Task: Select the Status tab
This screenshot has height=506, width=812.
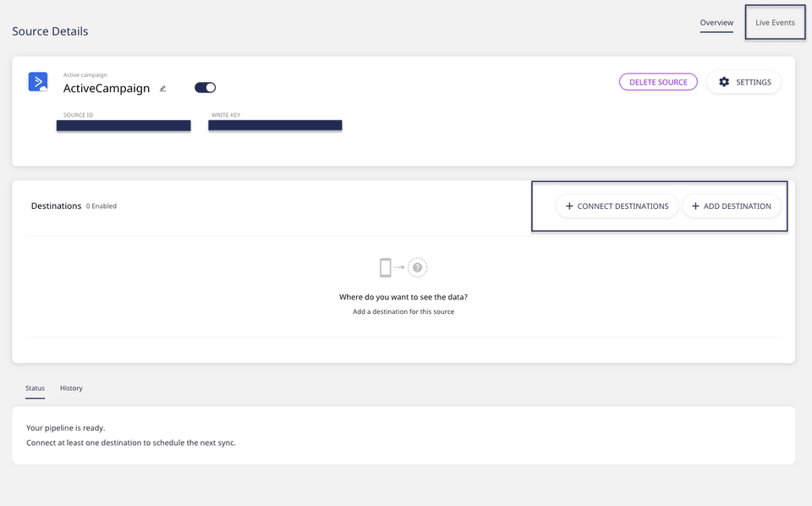Action: pyautogui.click(x=35, y=388)
